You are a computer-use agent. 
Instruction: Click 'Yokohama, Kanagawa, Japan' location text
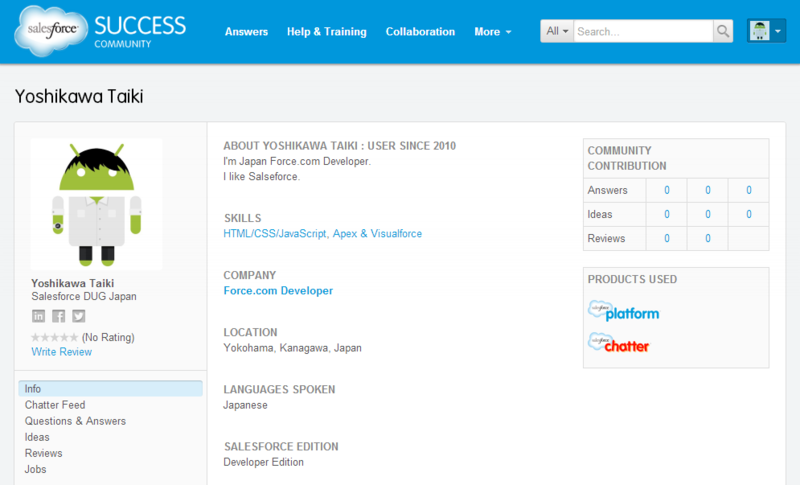(x=292, y=348)
